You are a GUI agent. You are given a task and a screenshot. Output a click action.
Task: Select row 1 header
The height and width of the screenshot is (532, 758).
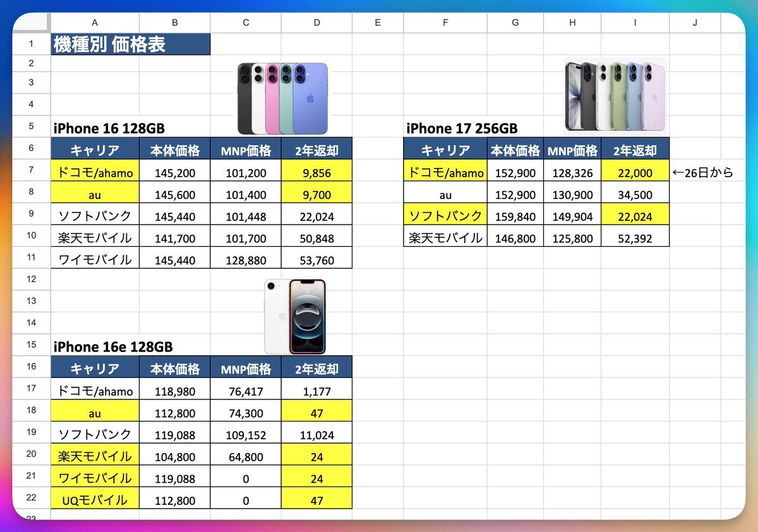point(31,44)
